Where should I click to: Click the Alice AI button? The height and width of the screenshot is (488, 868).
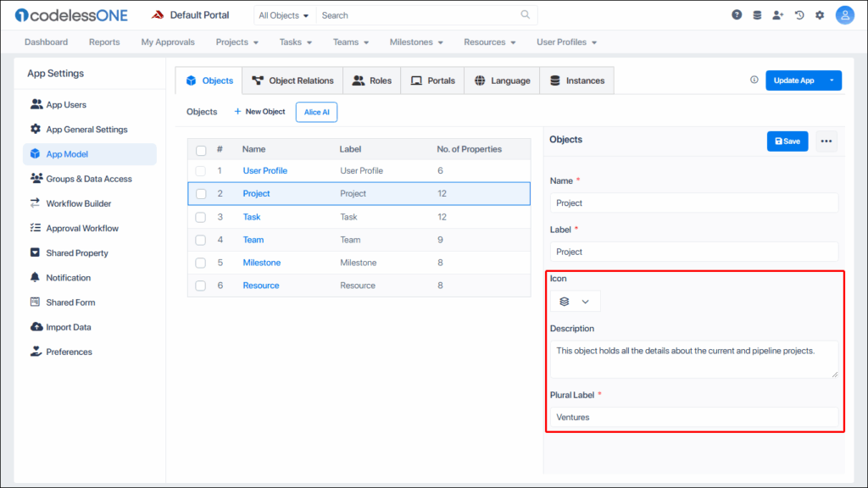point(316,112)
